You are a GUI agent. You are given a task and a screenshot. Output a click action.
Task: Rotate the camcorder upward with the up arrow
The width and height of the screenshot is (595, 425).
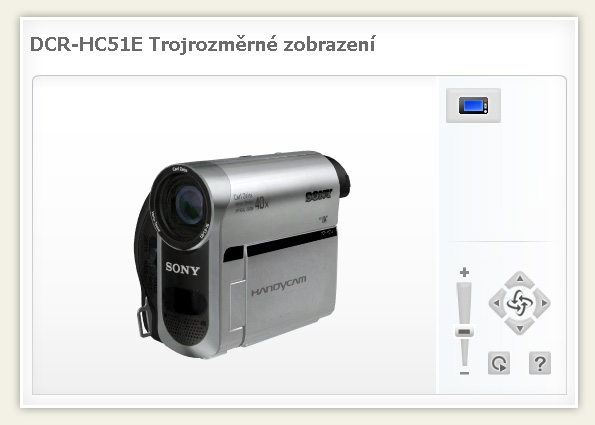coord(519,279)
